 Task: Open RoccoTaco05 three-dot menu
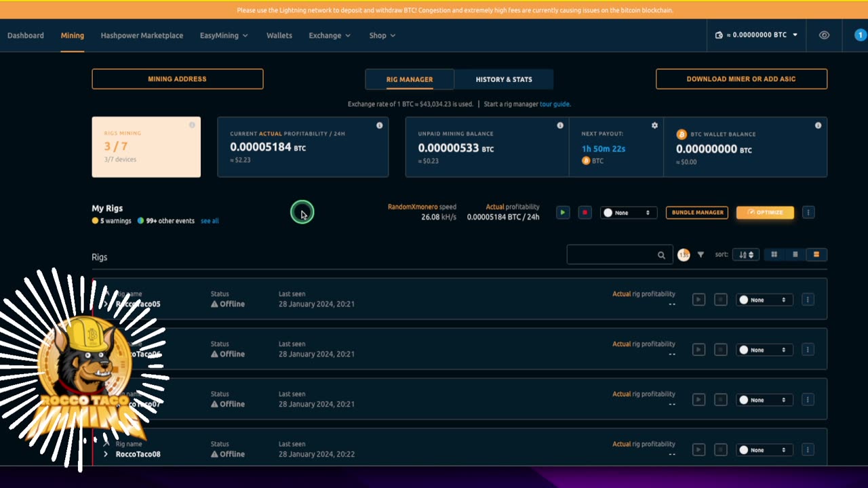tap(808, 300)
